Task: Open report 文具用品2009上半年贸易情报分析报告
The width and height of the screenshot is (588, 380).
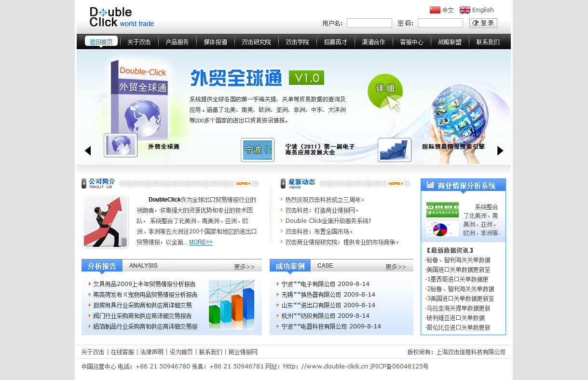Action: pos(144,284)
